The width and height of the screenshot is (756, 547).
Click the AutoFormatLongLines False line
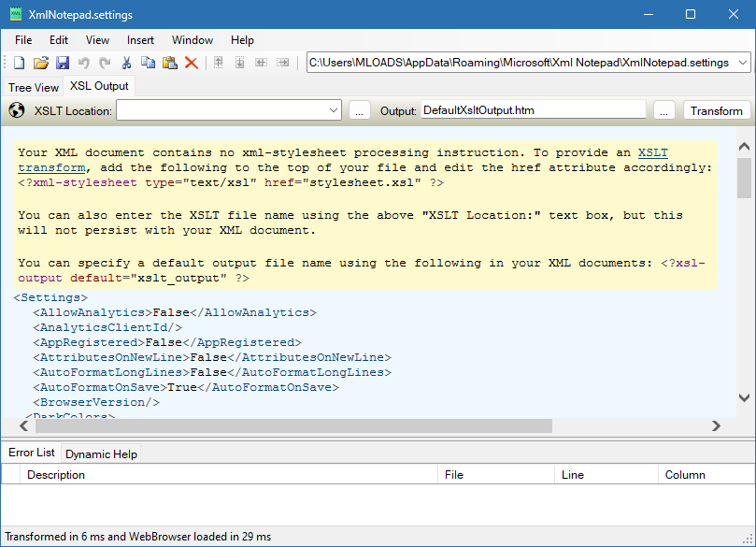tap(212, 372)
